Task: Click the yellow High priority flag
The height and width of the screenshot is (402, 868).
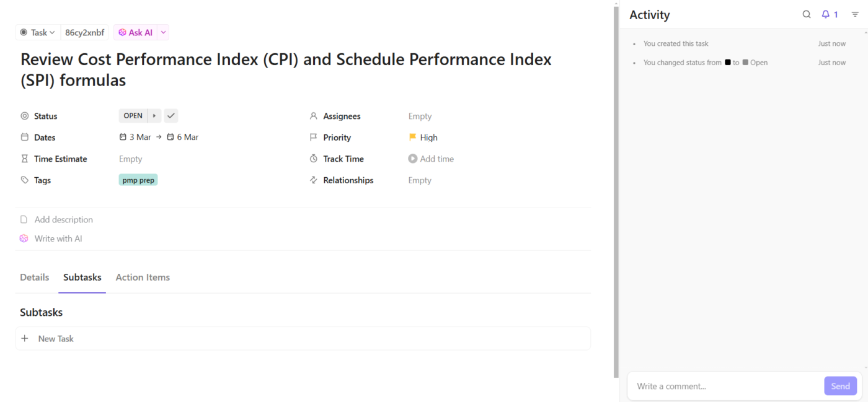Action: pyautogui.click(x=412, y=138)
